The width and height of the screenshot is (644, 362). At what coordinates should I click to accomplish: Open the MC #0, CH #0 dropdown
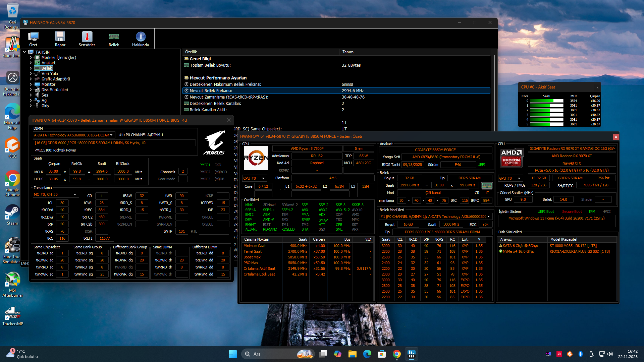(56, 194)
